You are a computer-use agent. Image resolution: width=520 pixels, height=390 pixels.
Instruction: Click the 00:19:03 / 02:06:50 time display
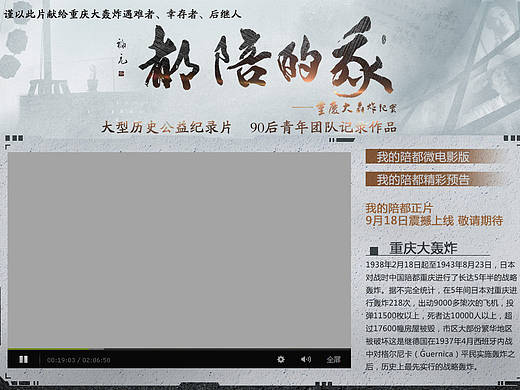click(78, 360)
